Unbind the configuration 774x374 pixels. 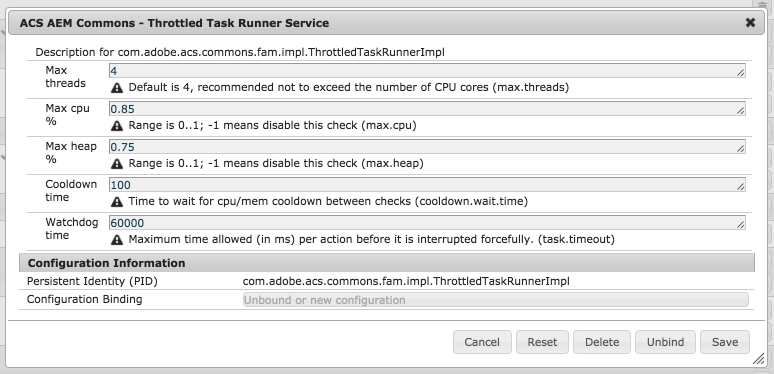665,342
